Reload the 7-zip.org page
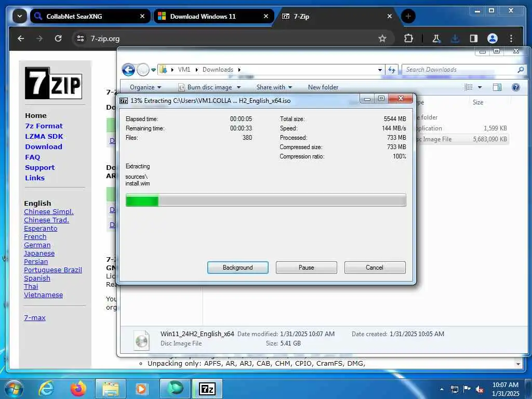 pyautogui.click(x=58, y=38)
